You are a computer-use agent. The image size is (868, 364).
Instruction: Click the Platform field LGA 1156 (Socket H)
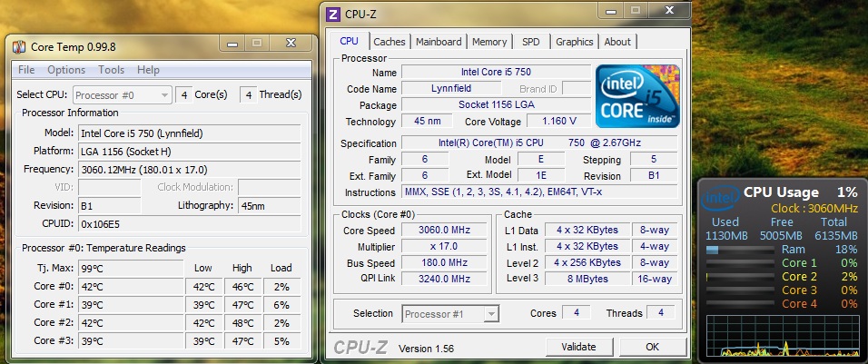tap(190, 151)
